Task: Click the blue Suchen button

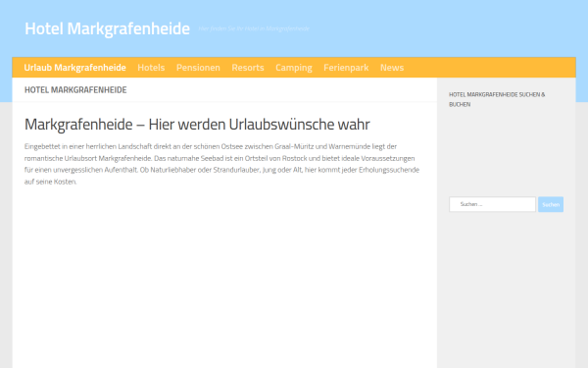Action: 551,204
